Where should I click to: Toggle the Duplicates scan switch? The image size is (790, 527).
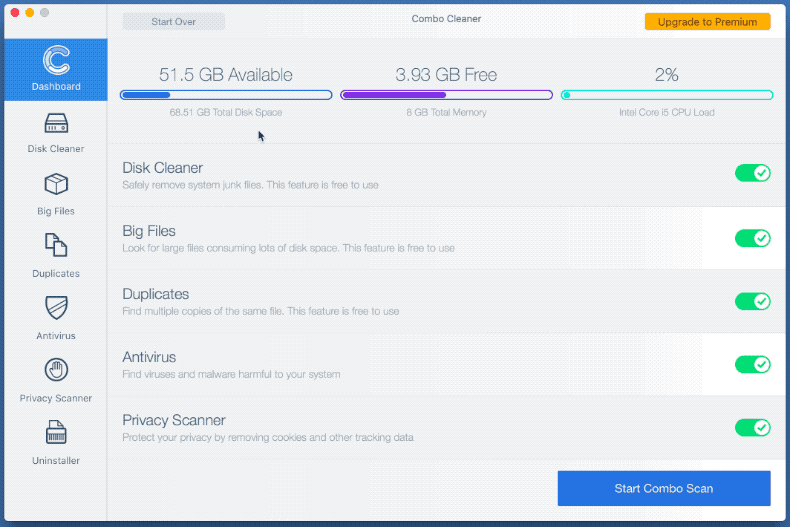coord(752,301)
